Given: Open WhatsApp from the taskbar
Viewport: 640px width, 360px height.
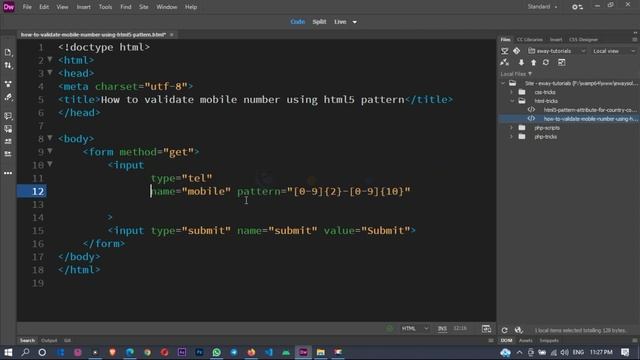Looking at the screenshot, I should pos(216,352).
